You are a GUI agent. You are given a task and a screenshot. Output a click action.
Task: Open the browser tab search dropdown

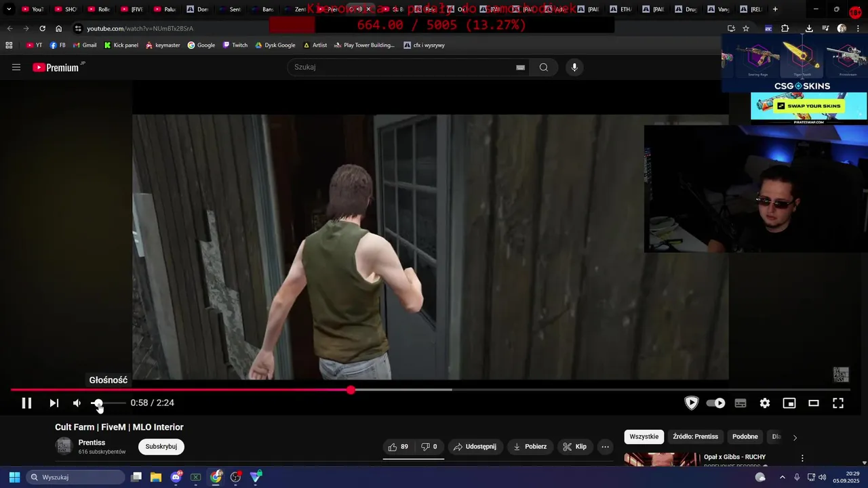click(x=9, y=9)
